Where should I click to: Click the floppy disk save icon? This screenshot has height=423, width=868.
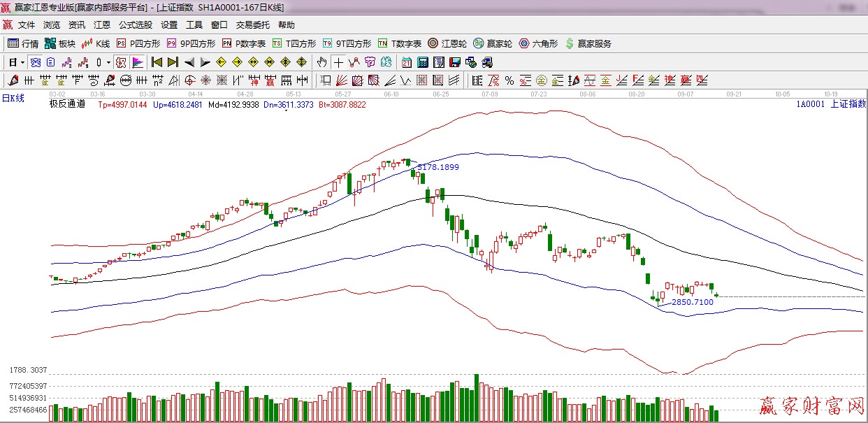455,62
